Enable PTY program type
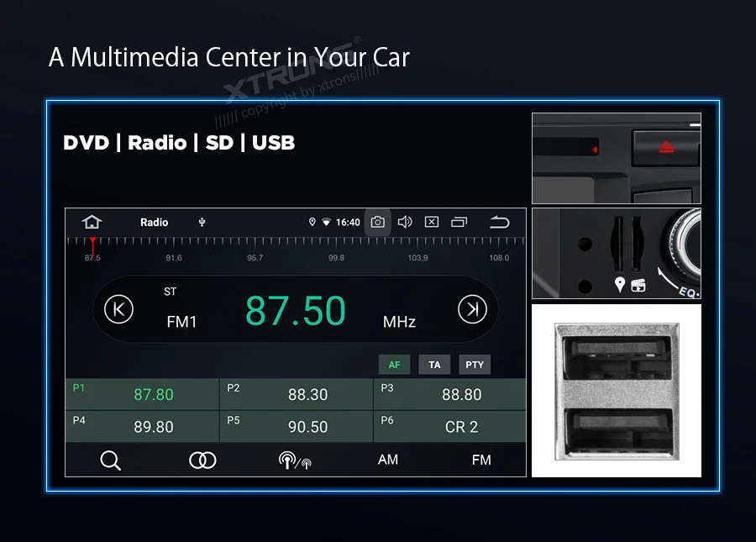The width and height of the screenshot is (756, 542). point(475,364)
